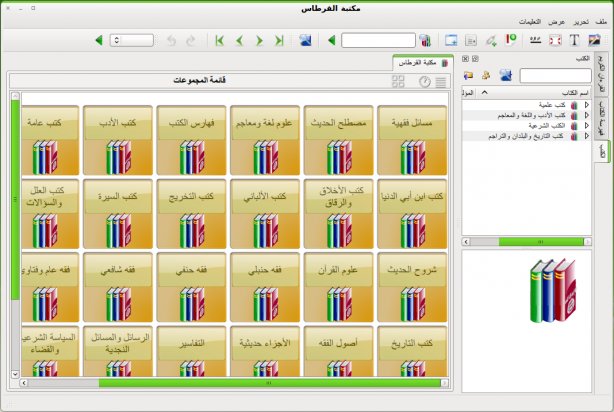The image size is (614, 412).
Task: Open the ملف menu
Action: click(x=601, y=22)
